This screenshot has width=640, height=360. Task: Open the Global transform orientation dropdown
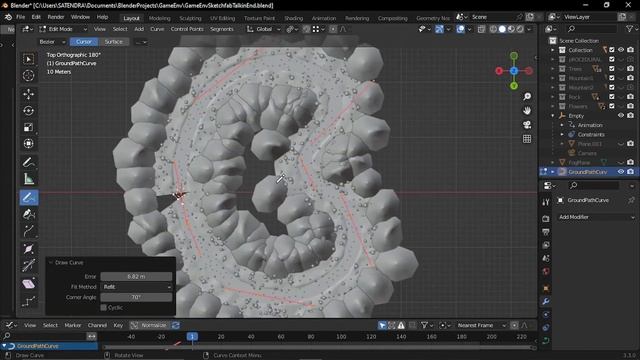tap(264, 29)
